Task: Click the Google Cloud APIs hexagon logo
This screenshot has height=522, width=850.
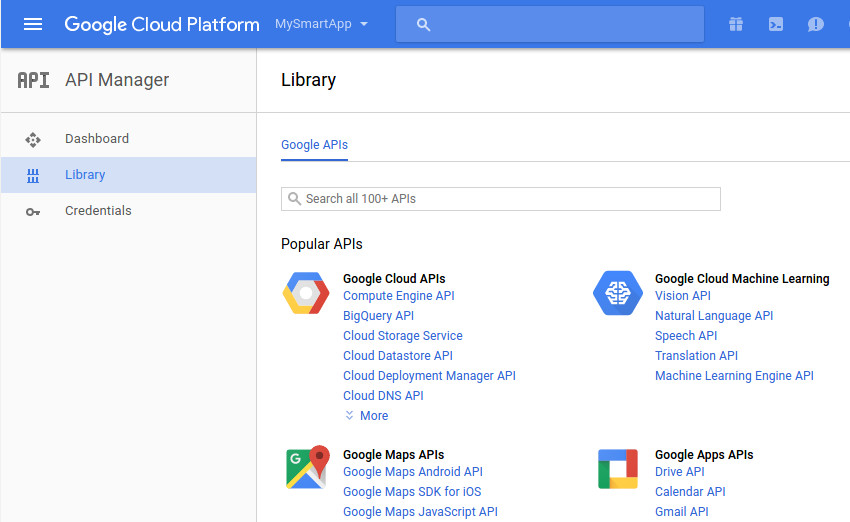Action: [x=306, y=293]
